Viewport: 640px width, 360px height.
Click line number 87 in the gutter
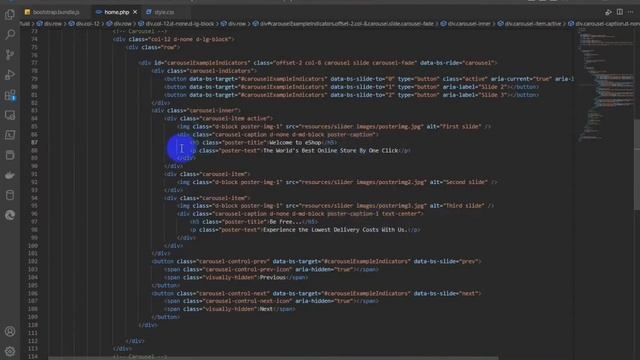[x=34, y=142]
